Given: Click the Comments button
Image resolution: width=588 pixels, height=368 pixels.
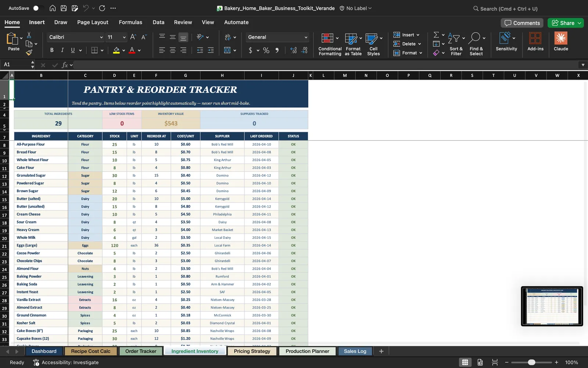Looking at the screenshot, I should point(522,23).
